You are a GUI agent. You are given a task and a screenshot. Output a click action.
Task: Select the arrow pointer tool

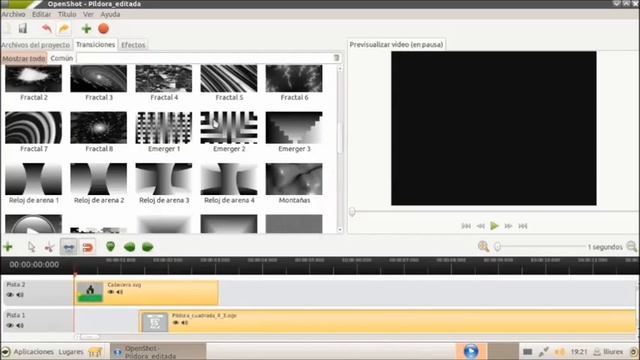[x=31, y=247]
